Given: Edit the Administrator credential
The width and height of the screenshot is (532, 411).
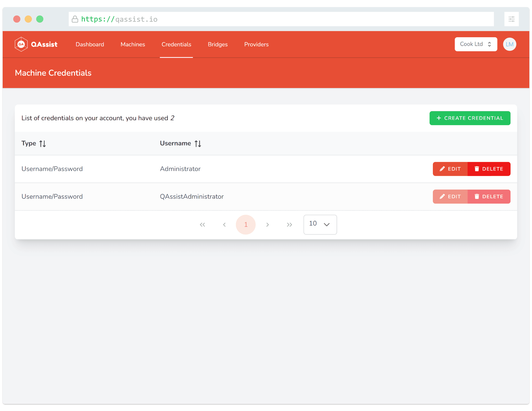Looking at the screenshot, I should pos(450,169).
